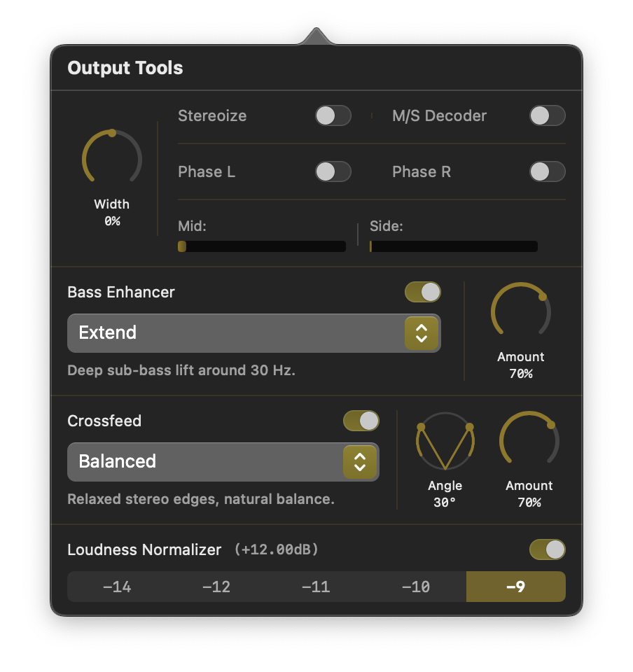Select the -12 loudness target
633x672 pixels.
216,587
